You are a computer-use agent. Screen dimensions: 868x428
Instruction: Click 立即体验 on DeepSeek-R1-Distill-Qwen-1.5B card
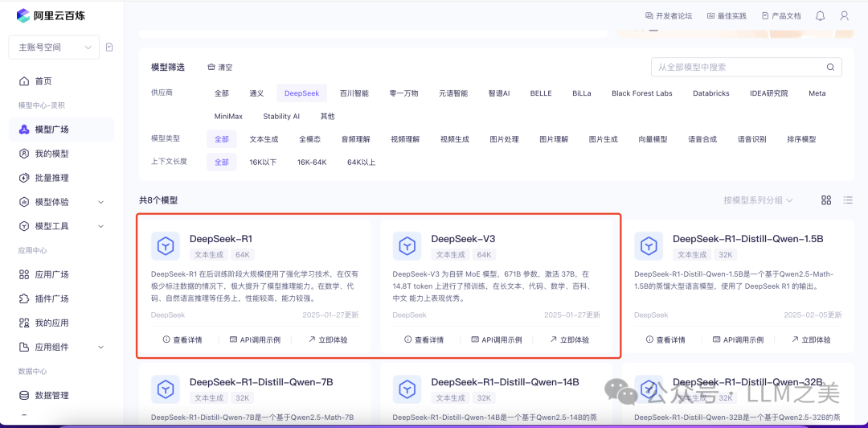tap(811, 340)
